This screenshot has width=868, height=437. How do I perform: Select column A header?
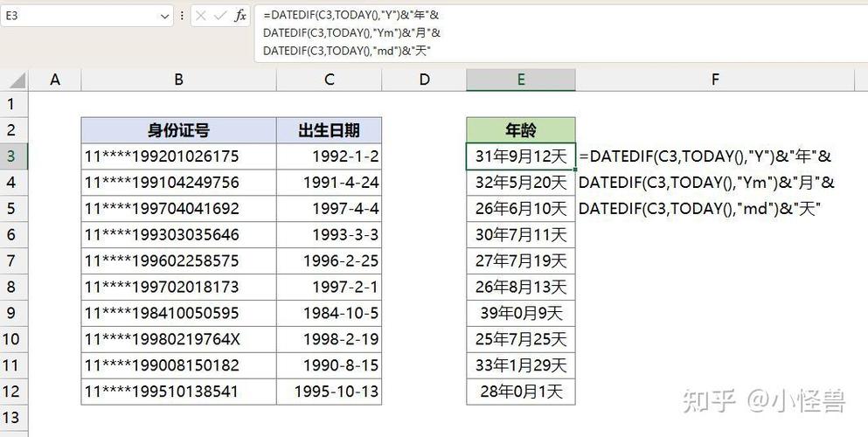click(55, 80)
